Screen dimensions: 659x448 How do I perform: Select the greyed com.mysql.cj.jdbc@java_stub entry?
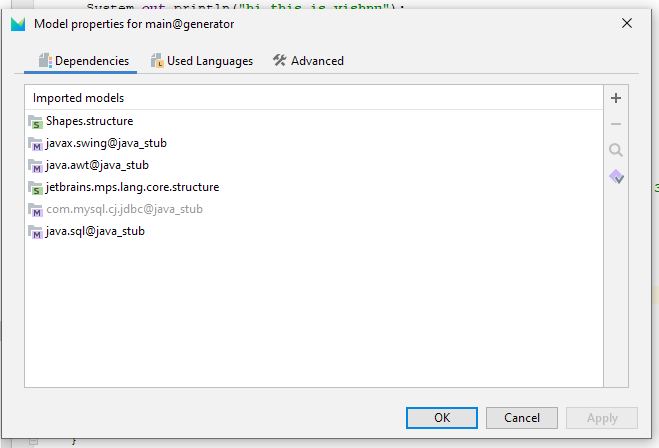point(124,209)
